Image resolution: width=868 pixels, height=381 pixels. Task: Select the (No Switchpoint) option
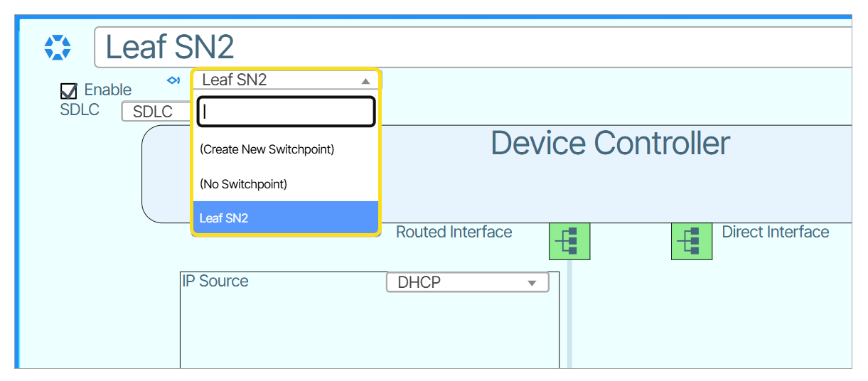pyautogui.click(x=243, y=184)
